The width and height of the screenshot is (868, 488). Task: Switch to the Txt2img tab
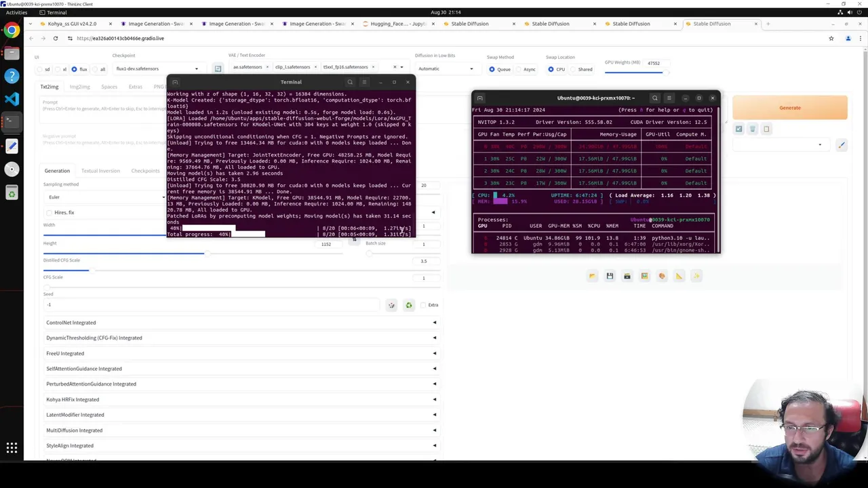(x=50, y=87)
